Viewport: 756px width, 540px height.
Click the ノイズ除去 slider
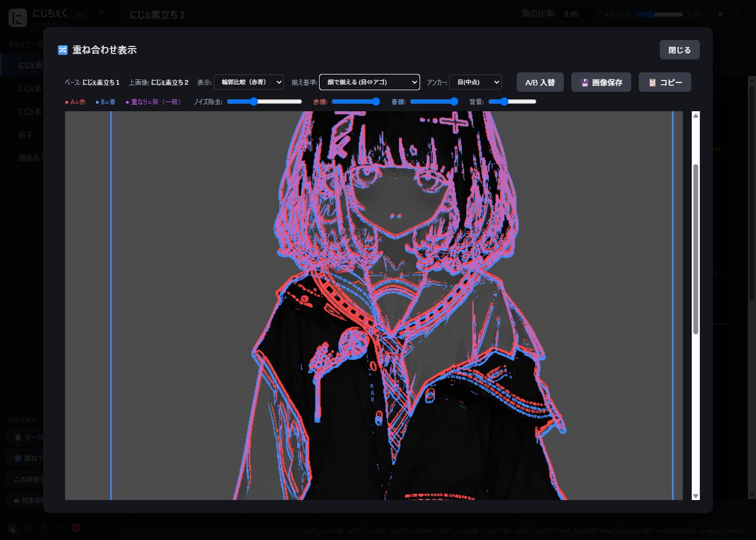click(x=265, y=102)
